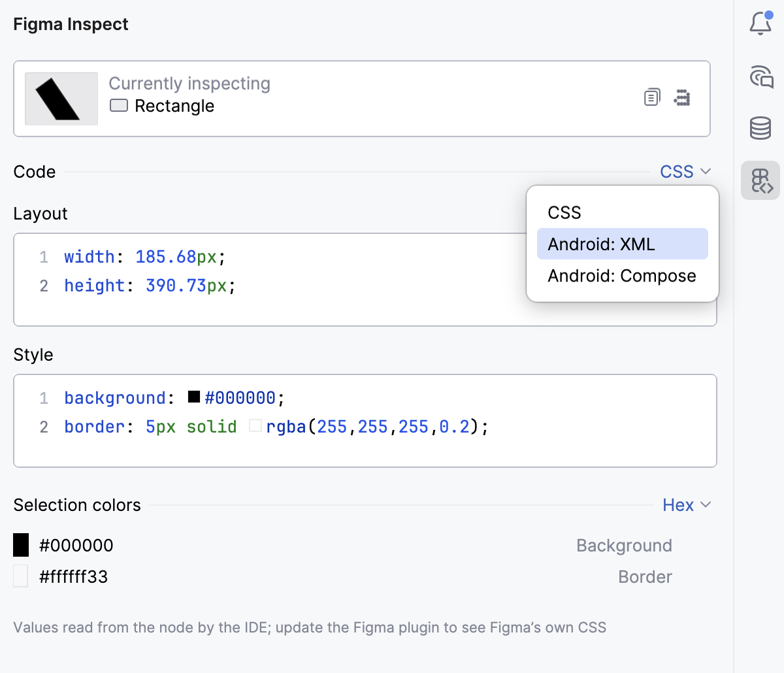Click the Selection colors section heading

tap(77, 505)
